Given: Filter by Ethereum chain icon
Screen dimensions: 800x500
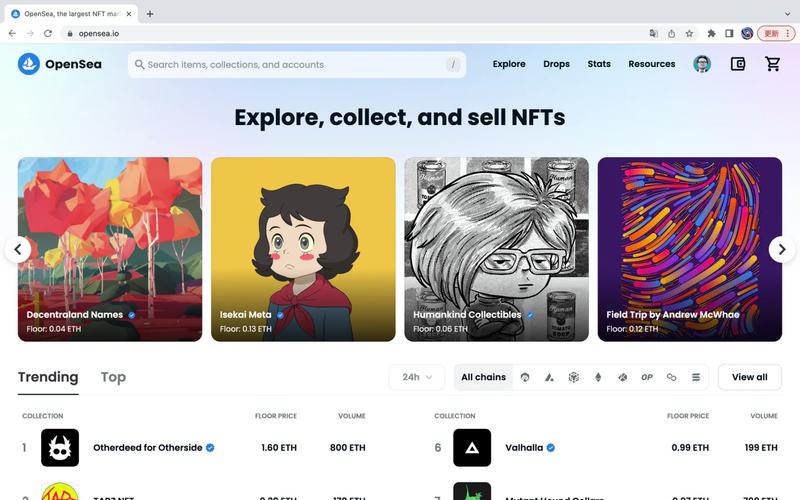Looking at the screenshot, I should (x=598, y=377).
